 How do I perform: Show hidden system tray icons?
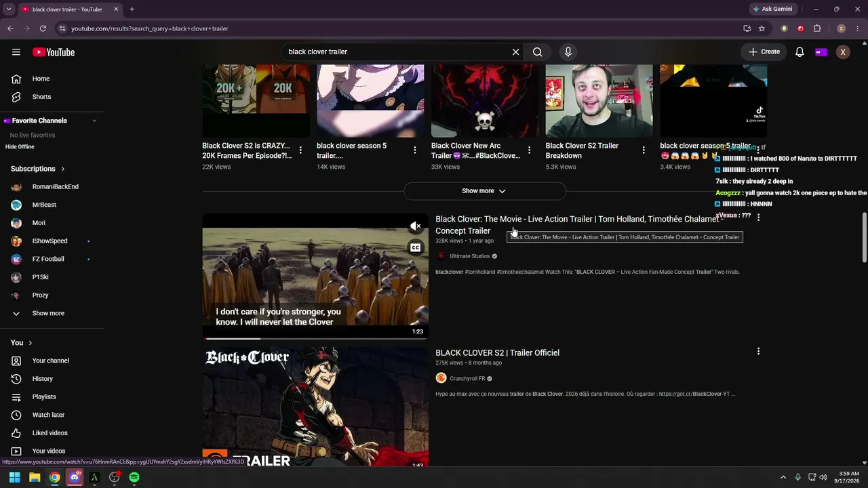(785, 477)
